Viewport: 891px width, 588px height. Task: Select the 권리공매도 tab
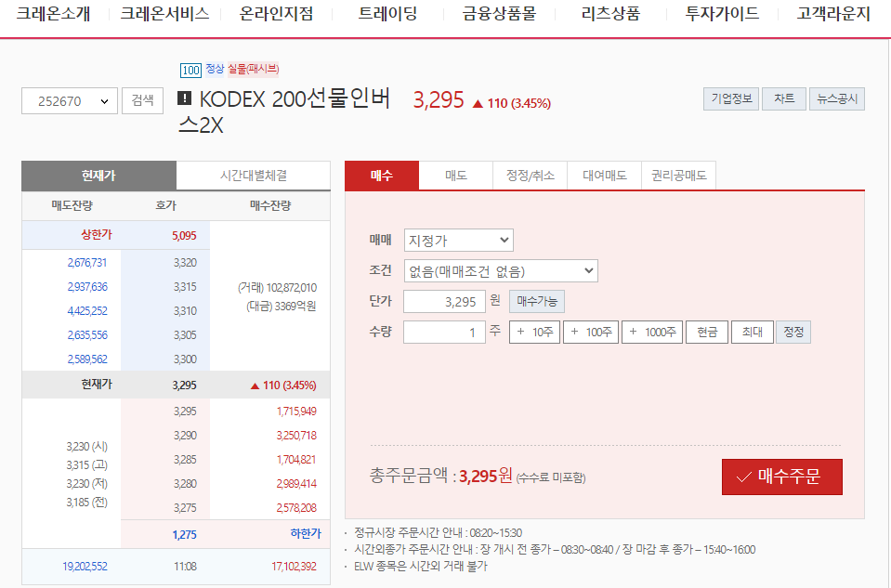point(678,176)
